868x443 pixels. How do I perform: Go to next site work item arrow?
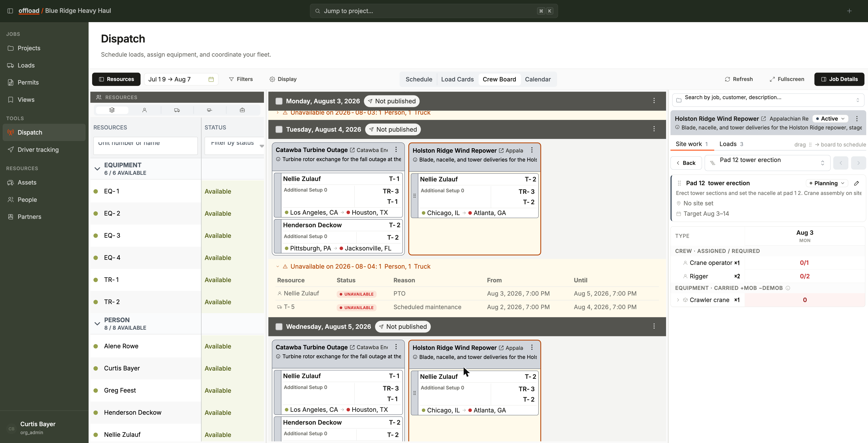858,163
